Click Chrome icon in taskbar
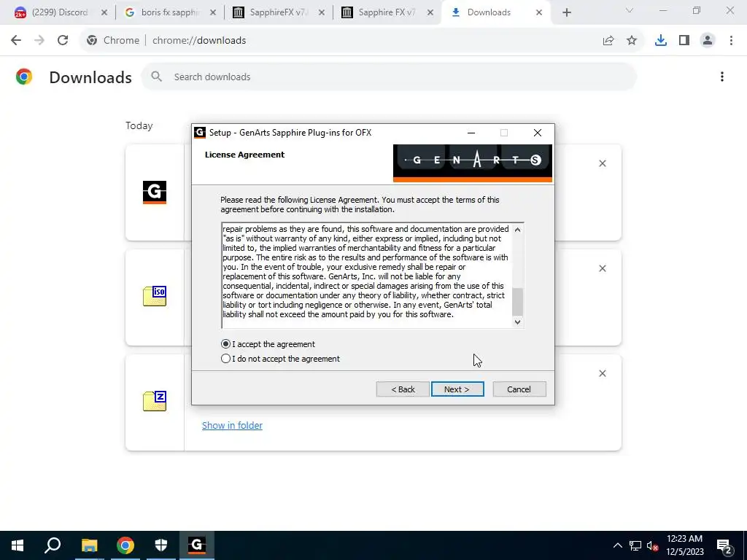This screenshot has width=747, height=560. pyautogui.click(x=125, y=545)
